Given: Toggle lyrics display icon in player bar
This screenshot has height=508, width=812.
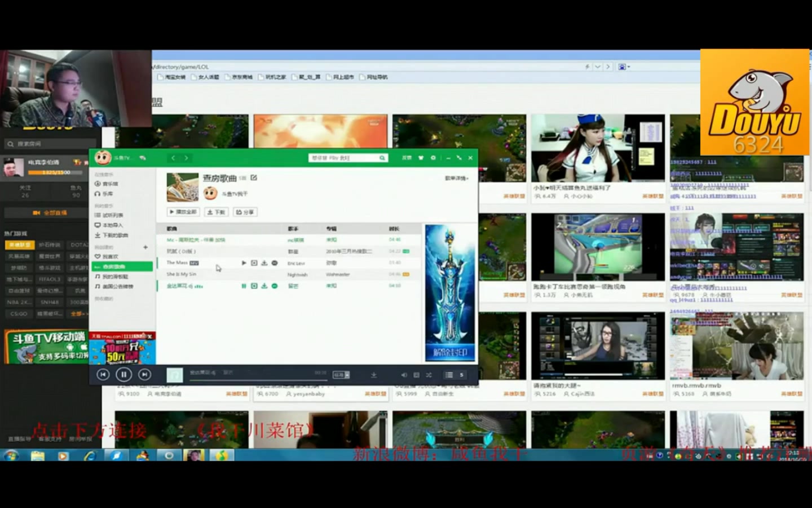Looking at the screenshot, I should point(416,375).
